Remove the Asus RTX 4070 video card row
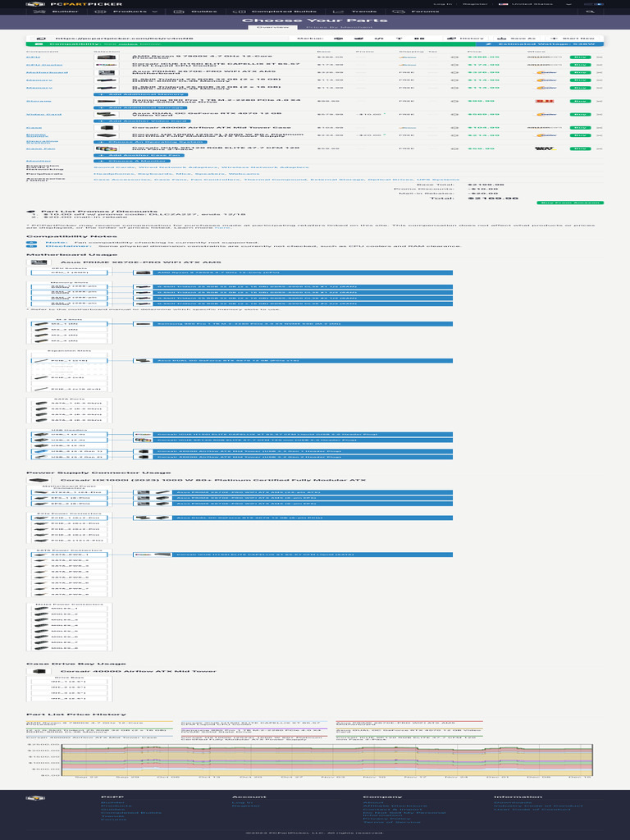This screenshot has height=840, width=630. (x=599, y=114)
